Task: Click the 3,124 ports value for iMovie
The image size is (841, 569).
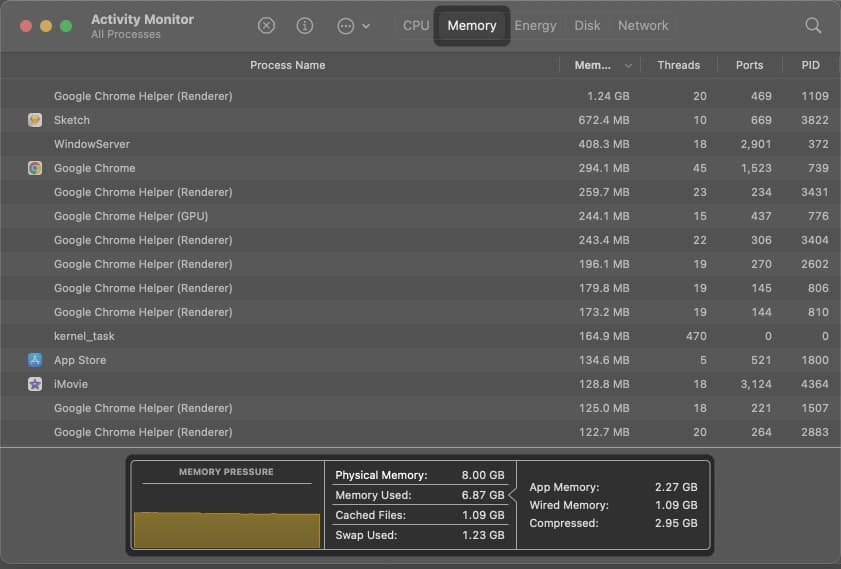Action: (756, 384)
